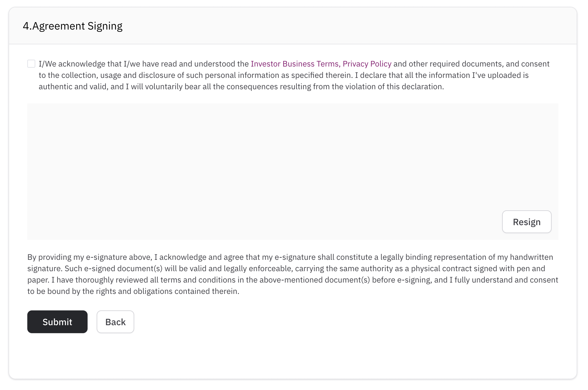Click the Resign button to clear signature
Viewport: 588px width, 390px height.
[x=527, y=222]
